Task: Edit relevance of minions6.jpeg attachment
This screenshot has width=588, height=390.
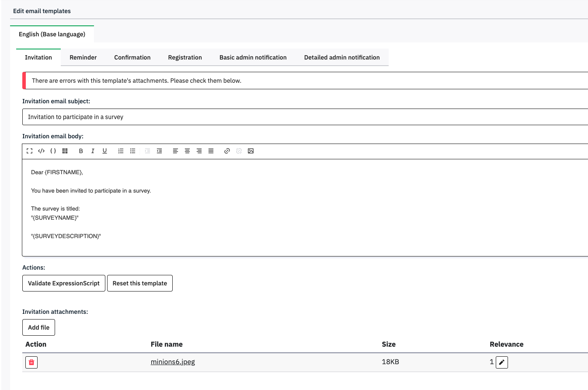Action: pyautogui.click(x=502, y=362)
